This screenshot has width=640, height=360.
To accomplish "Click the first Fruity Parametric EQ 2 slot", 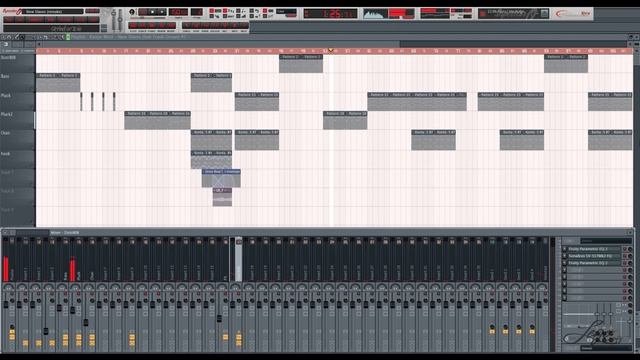I will tap(593, 249).
